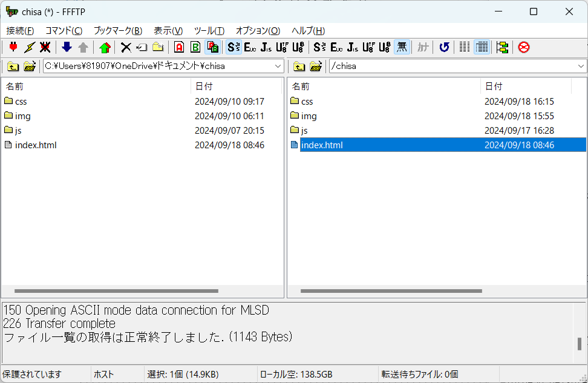Download the selected file with the blue arrow
The width and height of the screenshot is (588, 383).
pos(67,47)
